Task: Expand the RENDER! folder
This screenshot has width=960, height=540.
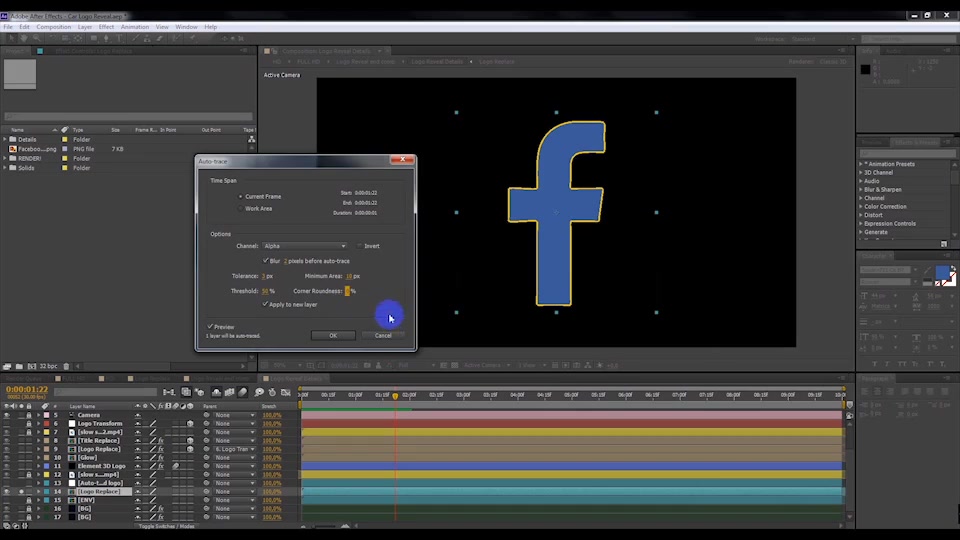Action: coord(6,159)
